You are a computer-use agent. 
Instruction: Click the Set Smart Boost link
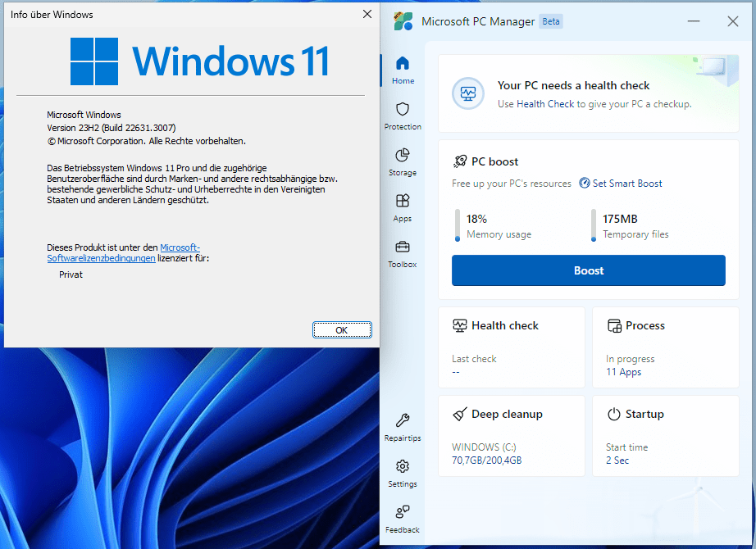626,184
